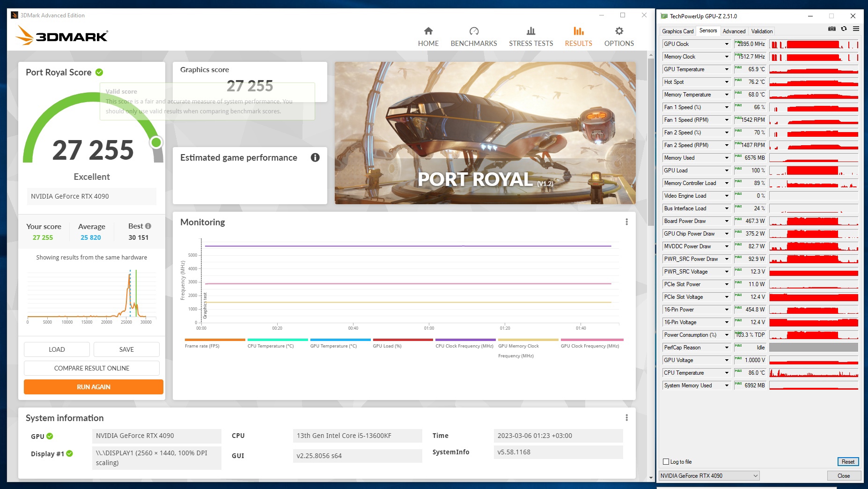Expand the 16-Pin Power sensor dropdown
This screenshot has width=868, height=489.
727,310
